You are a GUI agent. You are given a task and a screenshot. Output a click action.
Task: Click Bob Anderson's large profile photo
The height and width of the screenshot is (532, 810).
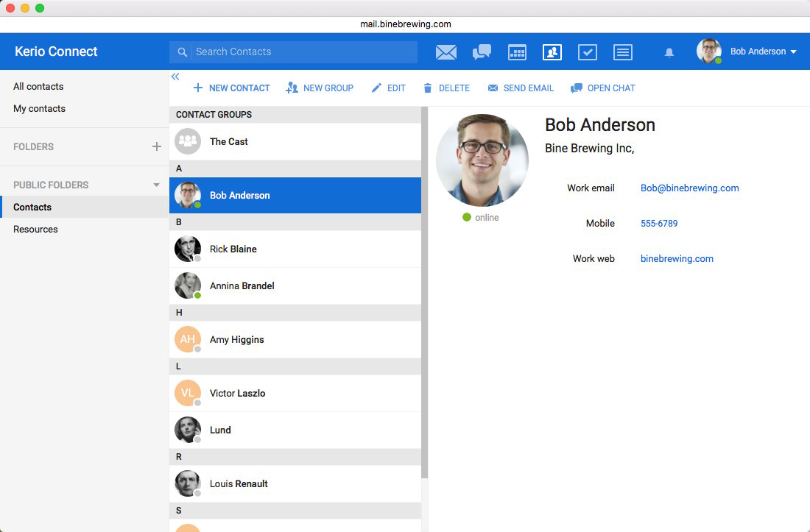pos(482,160)
